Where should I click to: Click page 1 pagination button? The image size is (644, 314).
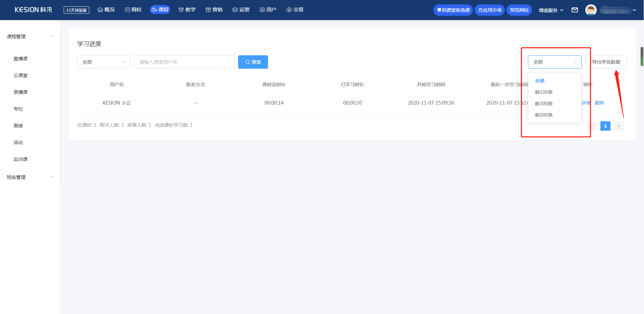[605, 126]
